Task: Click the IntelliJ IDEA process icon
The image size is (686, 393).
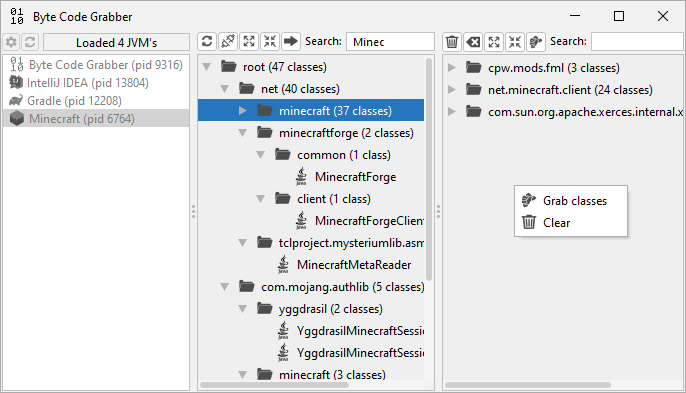Action: (x=16, y=82)
